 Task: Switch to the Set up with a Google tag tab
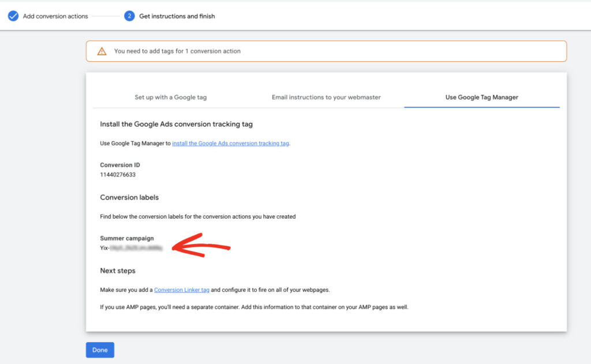[171, 97]
